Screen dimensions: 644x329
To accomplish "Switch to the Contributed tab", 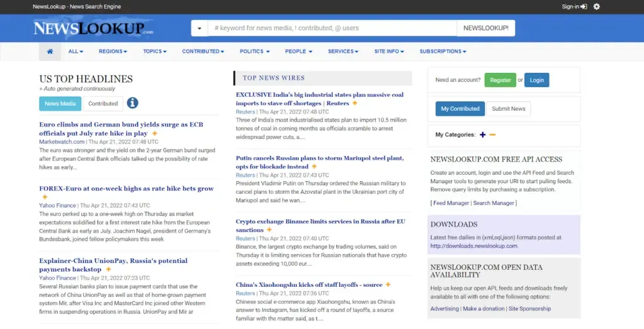I will tap(103, 104).
